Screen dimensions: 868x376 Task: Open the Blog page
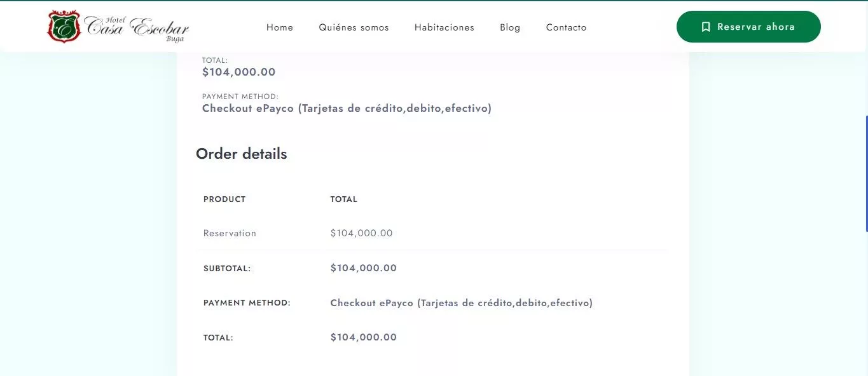coord(509,27)
